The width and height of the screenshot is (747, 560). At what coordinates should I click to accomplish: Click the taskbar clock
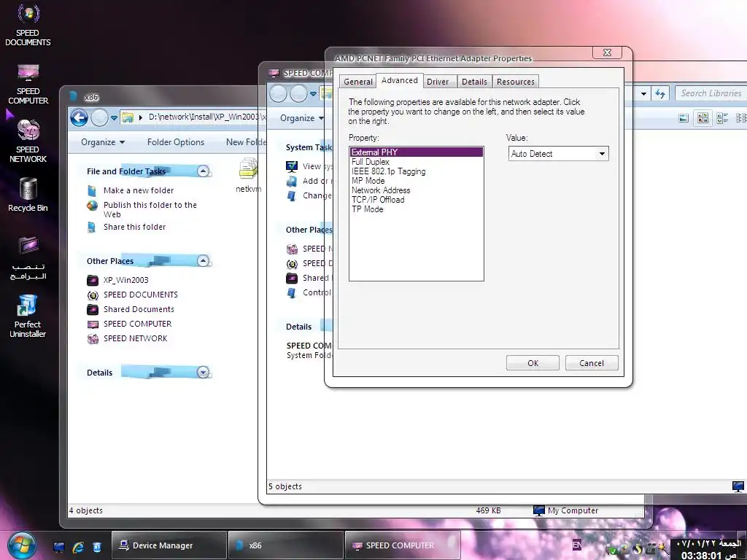pyautogui.click(x=709, y=549)
